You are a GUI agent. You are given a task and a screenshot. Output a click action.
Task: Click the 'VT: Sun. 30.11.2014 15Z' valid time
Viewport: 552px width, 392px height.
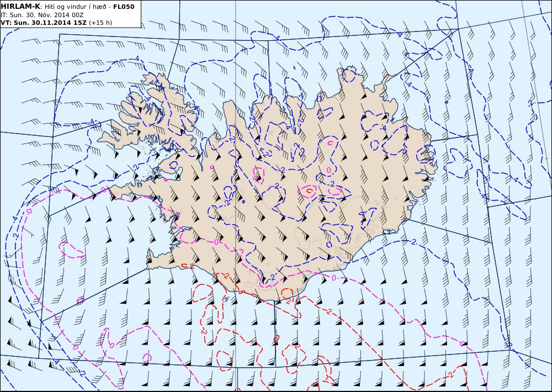click(x=44, y=23)
